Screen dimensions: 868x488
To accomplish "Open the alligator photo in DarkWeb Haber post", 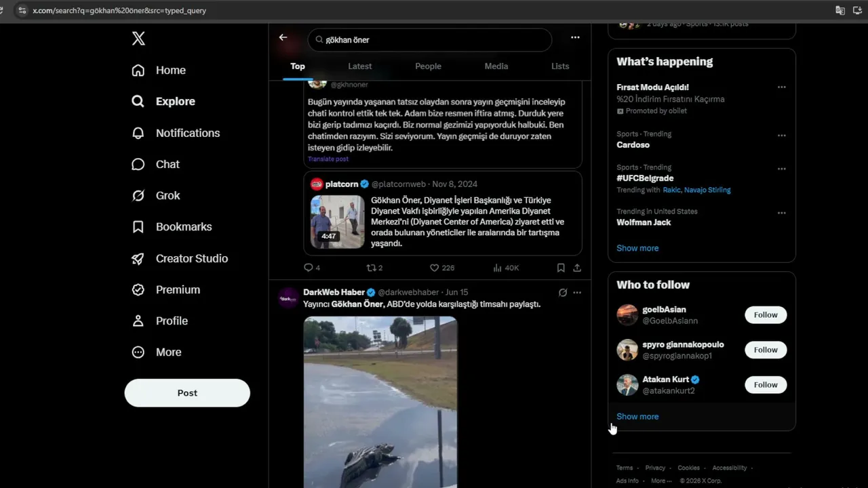I will 380,402.
